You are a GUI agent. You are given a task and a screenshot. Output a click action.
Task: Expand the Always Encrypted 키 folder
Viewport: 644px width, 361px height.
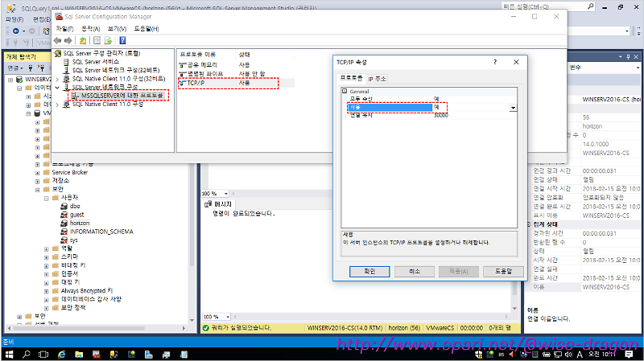[x=47, y=291]
